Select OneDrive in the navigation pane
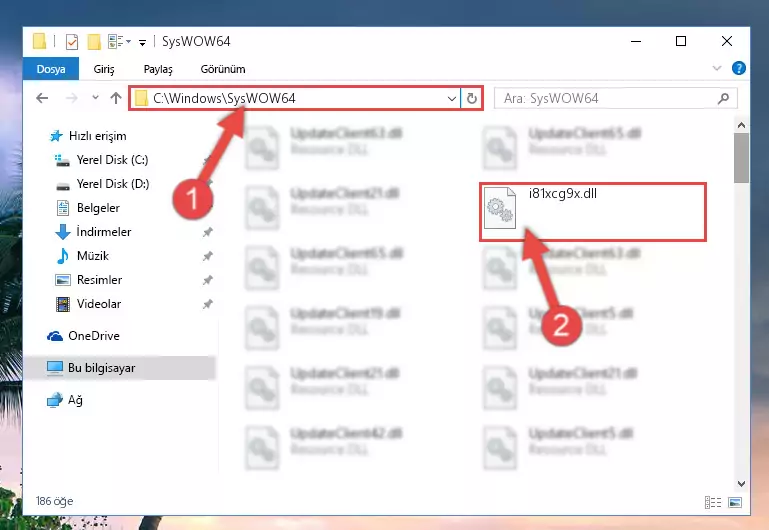769x530 pixels. pyautogui.click(x=94, y=336)
